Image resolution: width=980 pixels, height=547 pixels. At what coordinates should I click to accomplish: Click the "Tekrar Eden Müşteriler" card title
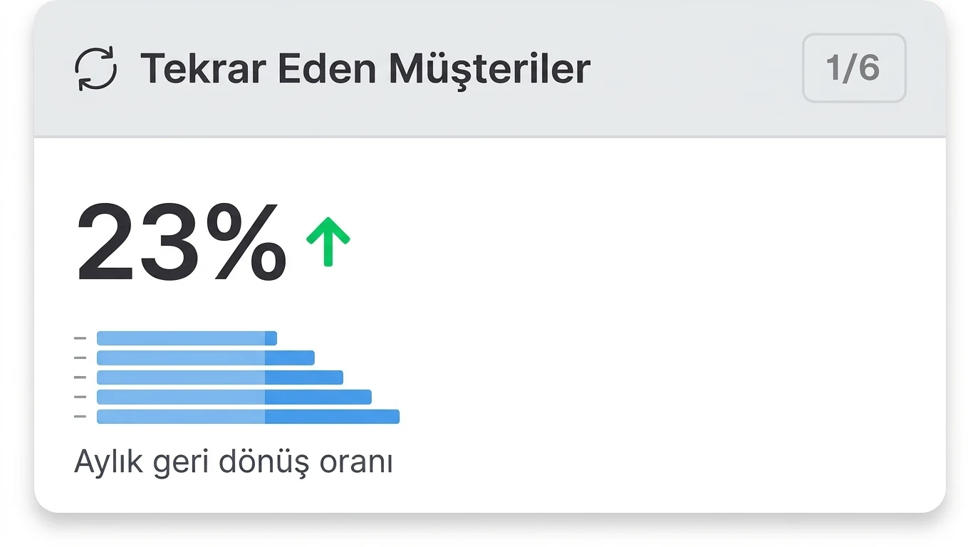click(365, 69)
